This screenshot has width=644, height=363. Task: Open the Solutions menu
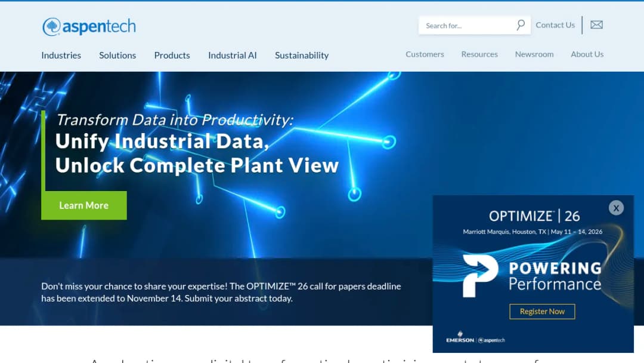pos(117,55)
